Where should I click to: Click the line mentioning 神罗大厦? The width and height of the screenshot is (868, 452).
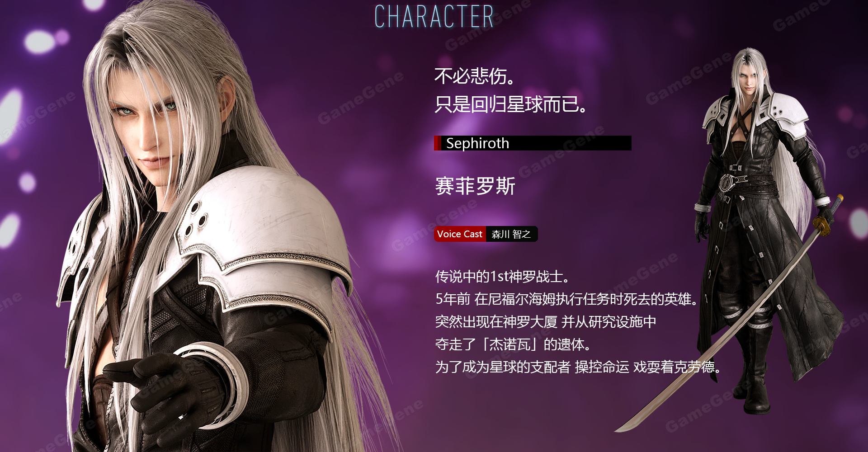click(x=546, y=322)
